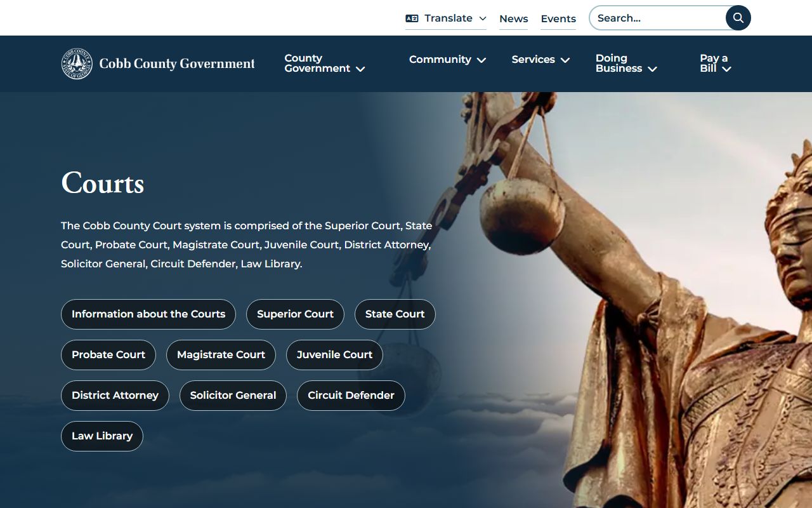Click the court system description paragraph
This screenshot has height=508, width=812.
[x=247, y=244]
